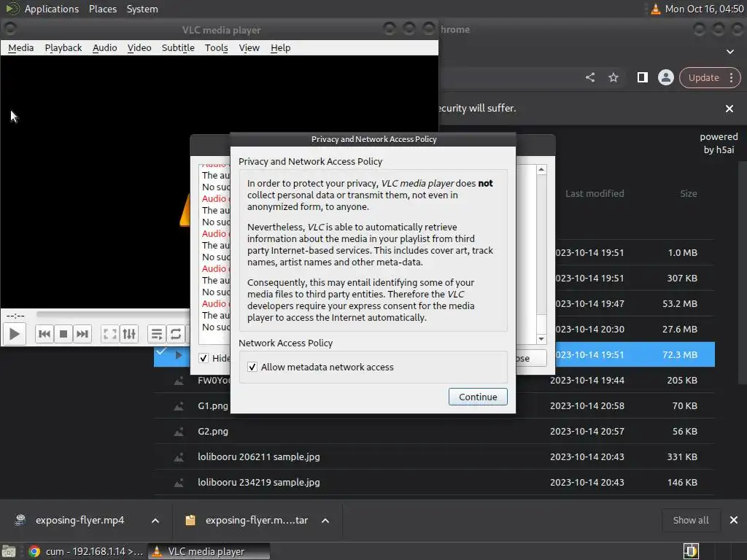Viewport: 747px width, 560px height.
Task: Bookmark the page with the star icon
Action: tap(614, 77)
